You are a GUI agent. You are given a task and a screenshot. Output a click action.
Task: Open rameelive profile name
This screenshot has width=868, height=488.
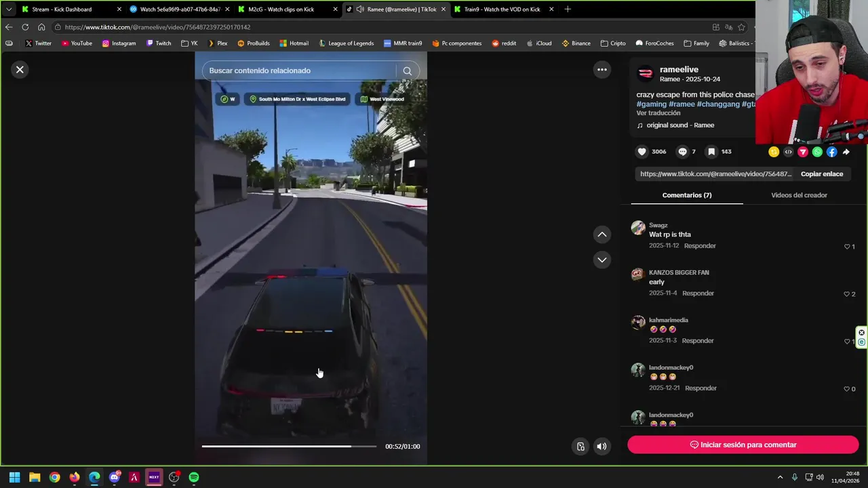(679, 69)
